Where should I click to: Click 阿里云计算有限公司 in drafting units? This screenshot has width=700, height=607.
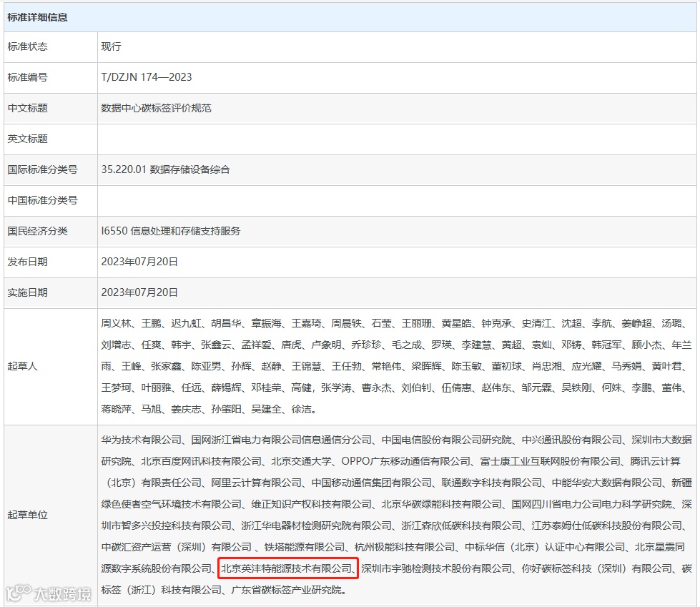click(x=257, y=483)
